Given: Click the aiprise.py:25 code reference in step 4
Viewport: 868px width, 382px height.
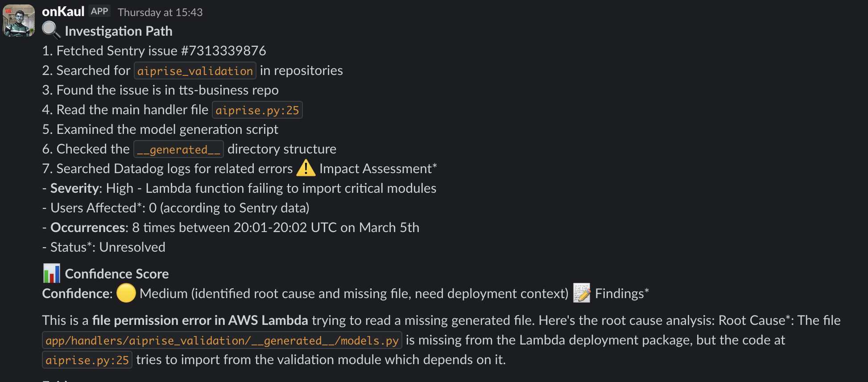Looking at the screenshot, I should coord(257,110).
